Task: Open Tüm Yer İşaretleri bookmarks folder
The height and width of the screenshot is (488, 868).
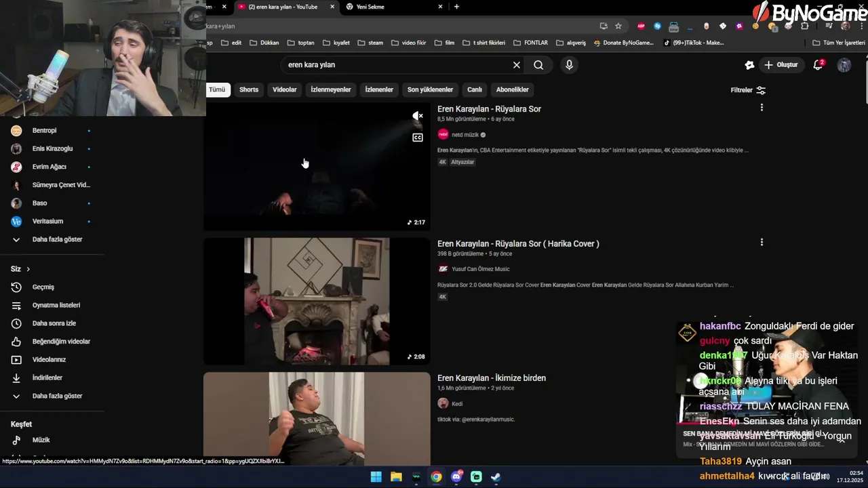Action: 839,43
